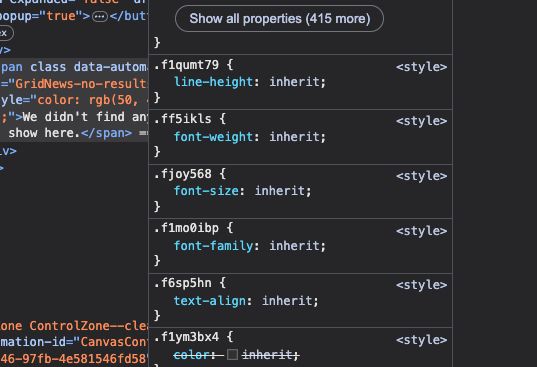Edit the inherit value of font-weight
Image resolution: width=537 pixels, height=367 pixels.
click(295, 137)
